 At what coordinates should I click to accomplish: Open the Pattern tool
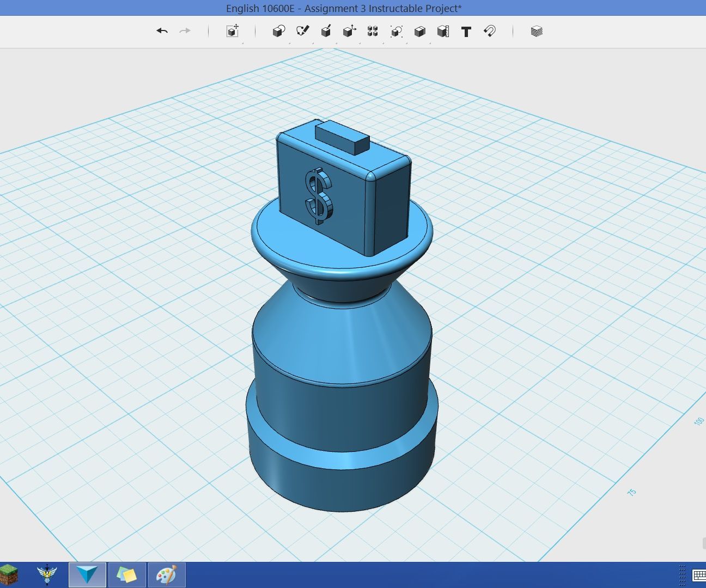coord(373,31)
